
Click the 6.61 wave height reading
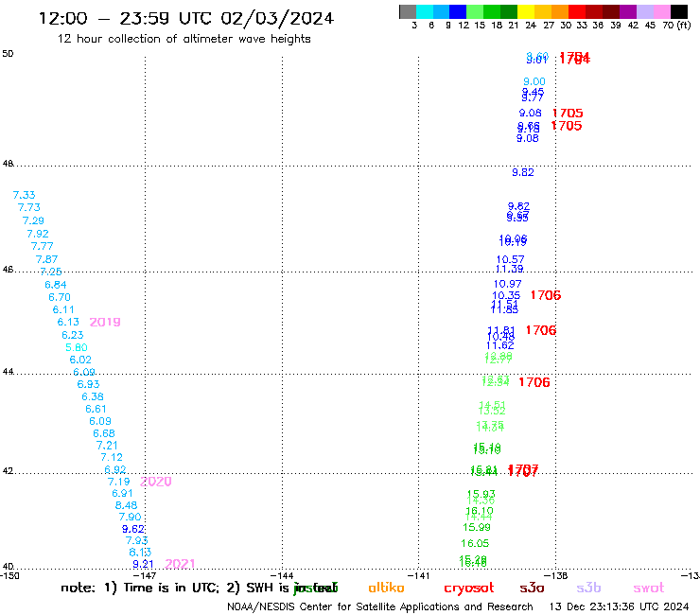tap(96, 409)
